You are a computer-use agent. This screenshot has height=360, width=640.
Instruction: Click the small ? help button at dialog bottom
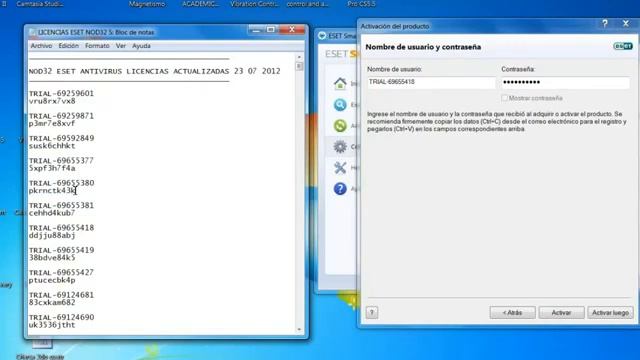371,313
